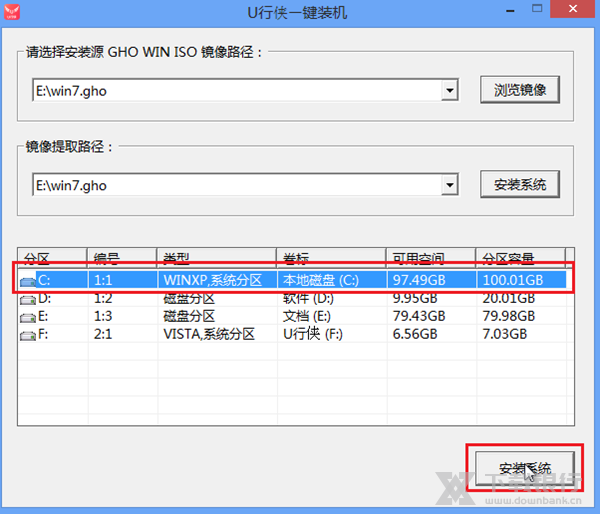Screen dimensions: 600x514
Task: Select the WINXP,系统分区 cell
Action: (x=217, y=280)
